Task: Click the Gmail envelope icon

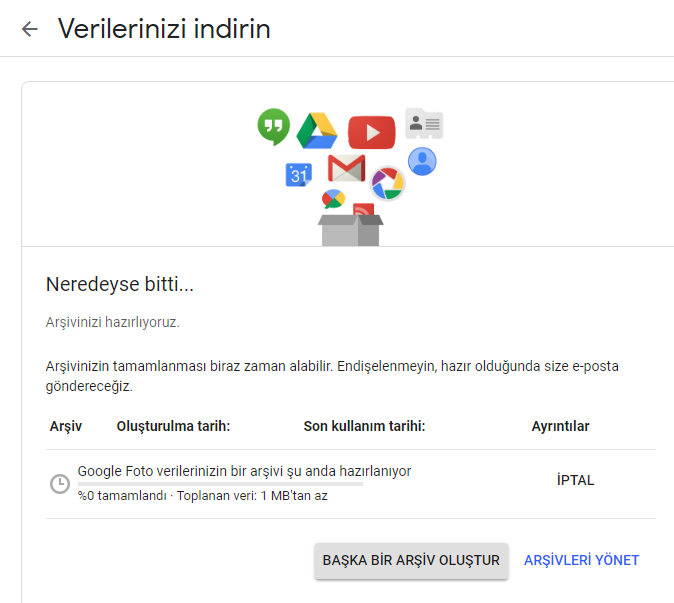Action: point(346,168)
